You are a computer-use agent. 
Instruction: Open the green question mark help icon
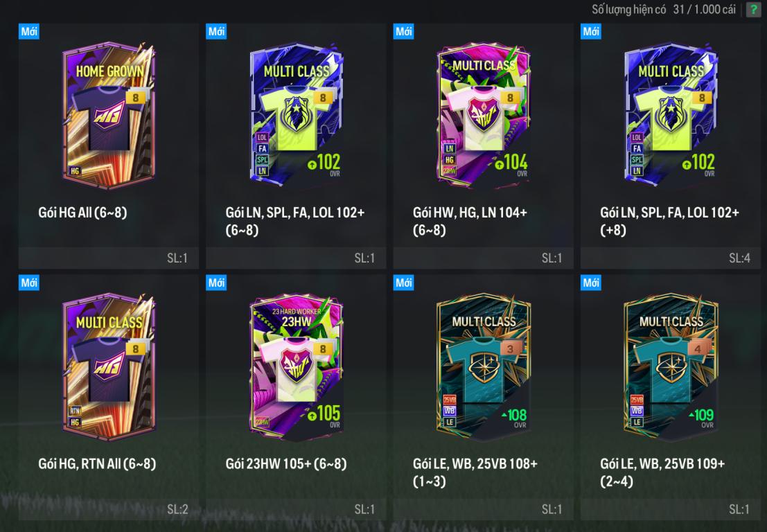pos(753,9)
